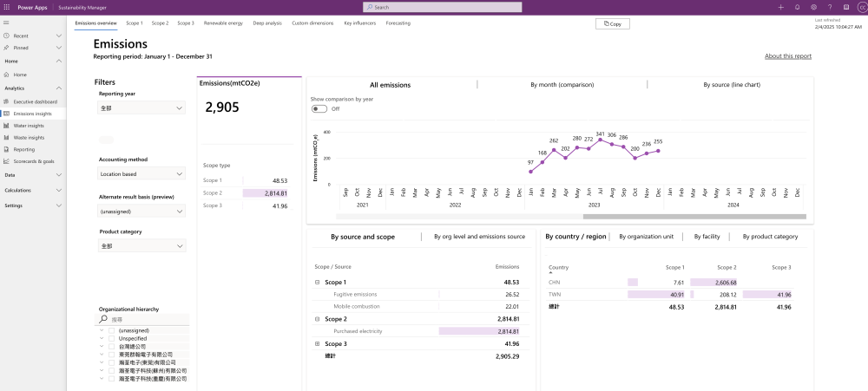Check the Unspecified organization checkbox
The image size is (868, 391).
click(111, 338)
